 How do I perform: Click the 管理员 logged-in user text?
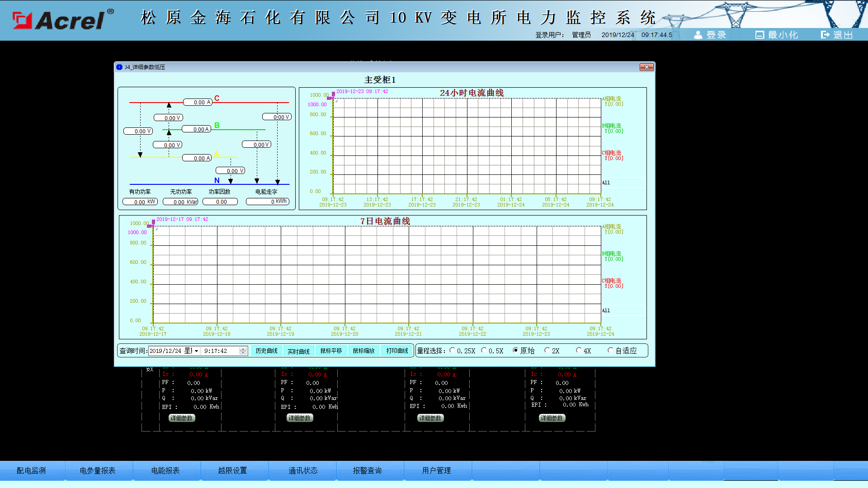pyautogui.click(x=581, y=35)
